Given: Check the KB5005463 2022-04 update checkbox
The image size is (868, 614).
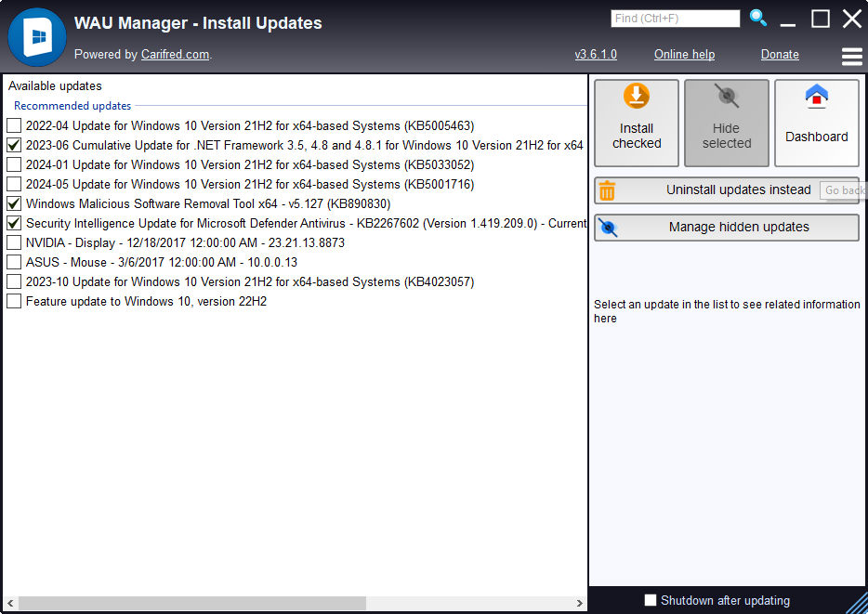Looking at the screenshot, I should 14,125.
